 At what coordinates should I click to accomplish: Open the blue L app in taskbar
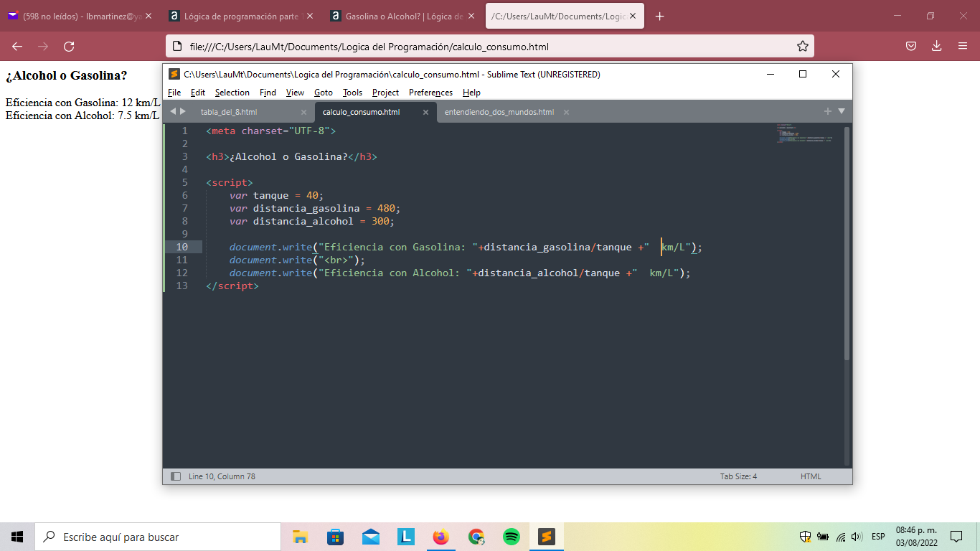405,537
